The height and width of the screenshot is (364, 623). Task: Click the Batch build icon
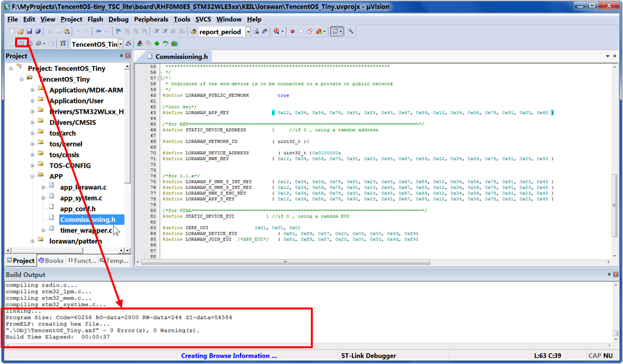click(39, 43)
